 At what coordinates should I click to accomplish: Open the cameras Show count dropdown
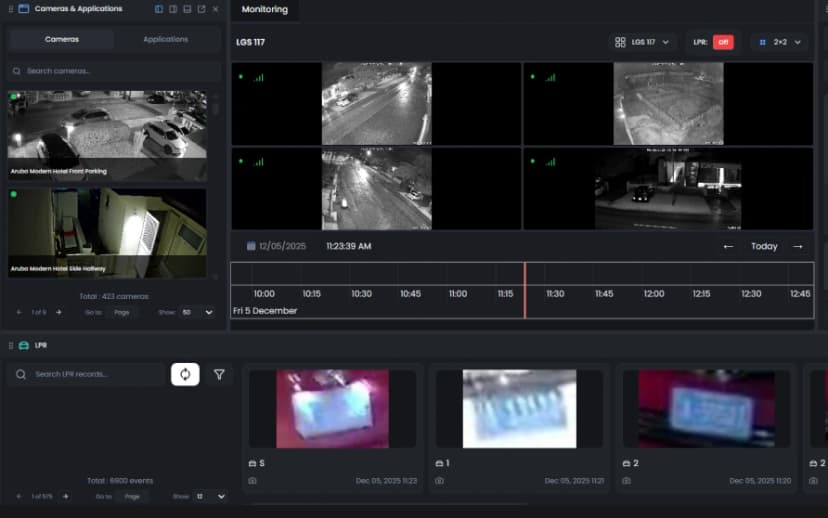click(197, 312)
